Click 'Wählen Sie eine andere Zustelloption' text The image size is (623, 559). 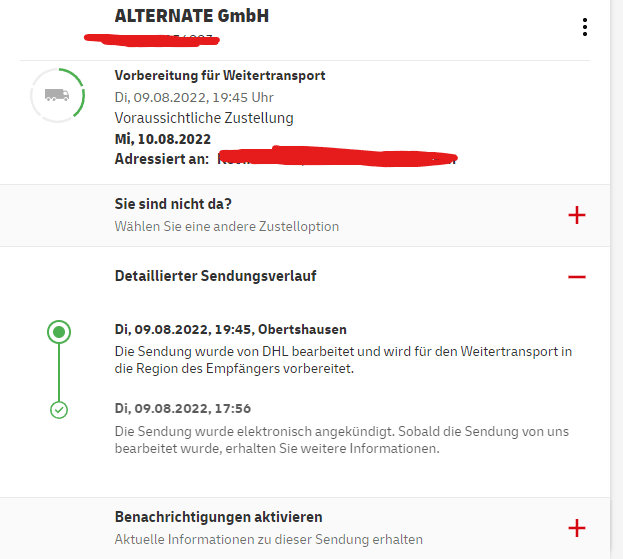point(226,226)
